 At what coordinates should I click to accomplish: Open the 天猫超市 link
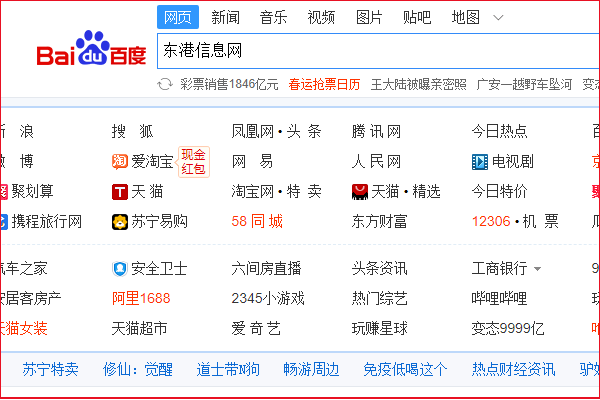[139, 329]
